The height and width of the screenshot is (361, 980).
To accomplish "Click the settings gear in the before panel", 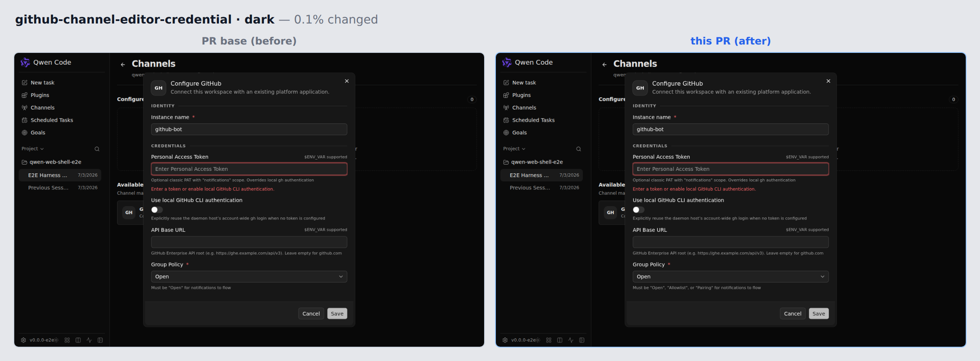I will [23, 340].
